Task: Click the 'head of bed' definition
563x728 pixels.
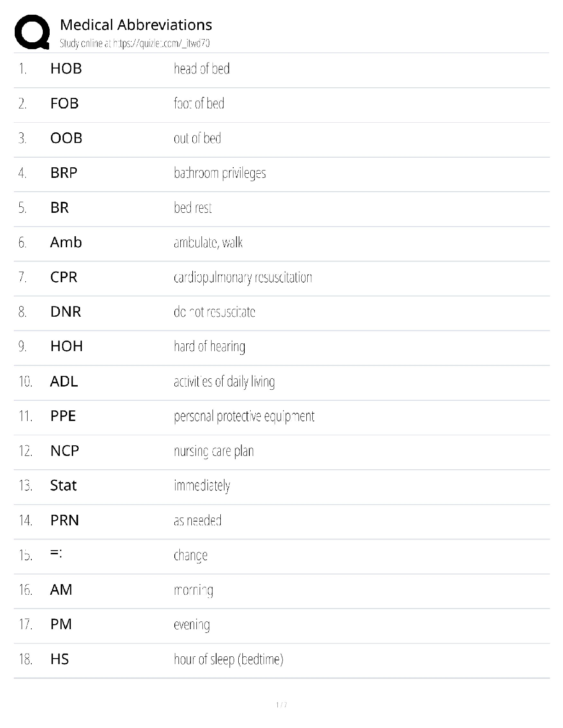Action: [x=201, y=69]
